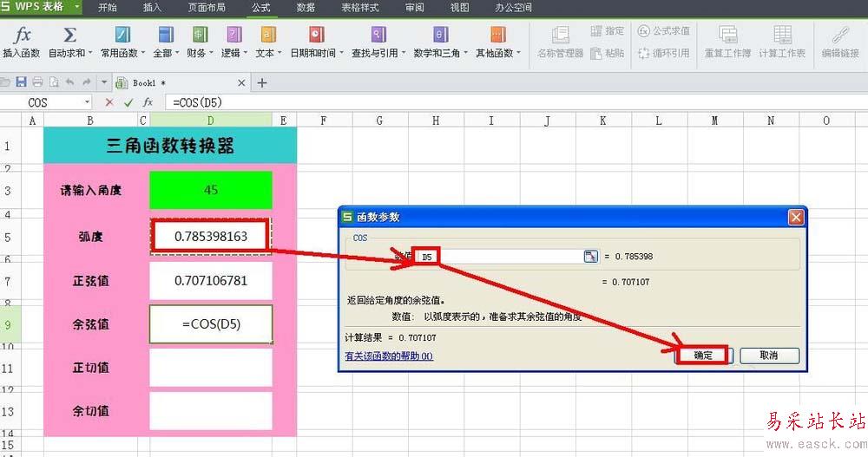Open the quick access toolbar dropdown arrow

[103, 82]
